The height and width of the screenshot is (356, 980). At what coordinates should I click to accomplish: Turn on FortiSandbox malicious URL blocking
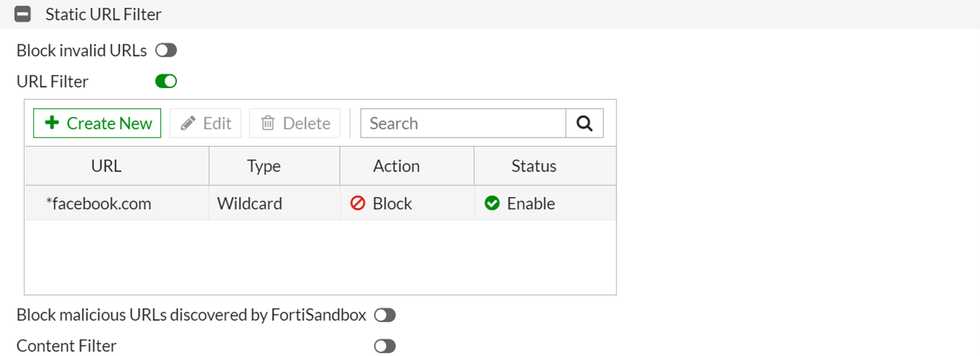point(385,315)
